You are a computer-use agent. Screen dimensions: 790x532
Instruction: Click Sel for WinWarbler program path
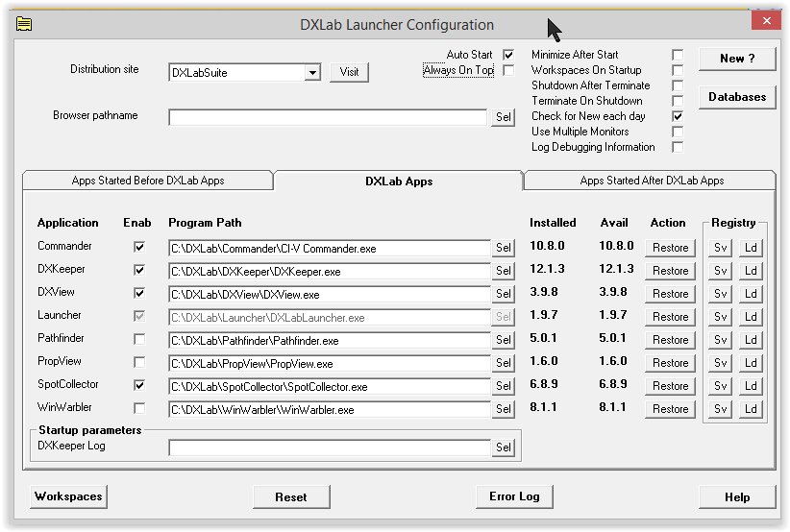[x=503, y=409]
